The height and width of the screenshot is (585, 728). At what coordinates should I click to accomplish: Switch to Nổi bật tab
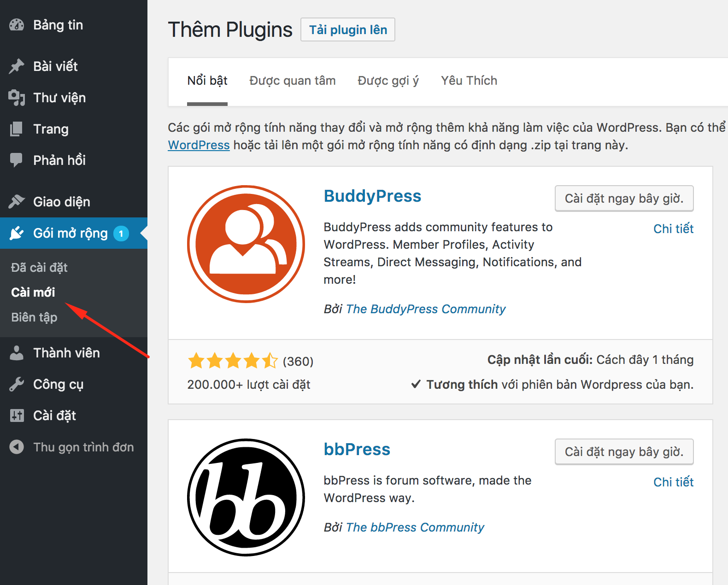click(x=207, y=81)
